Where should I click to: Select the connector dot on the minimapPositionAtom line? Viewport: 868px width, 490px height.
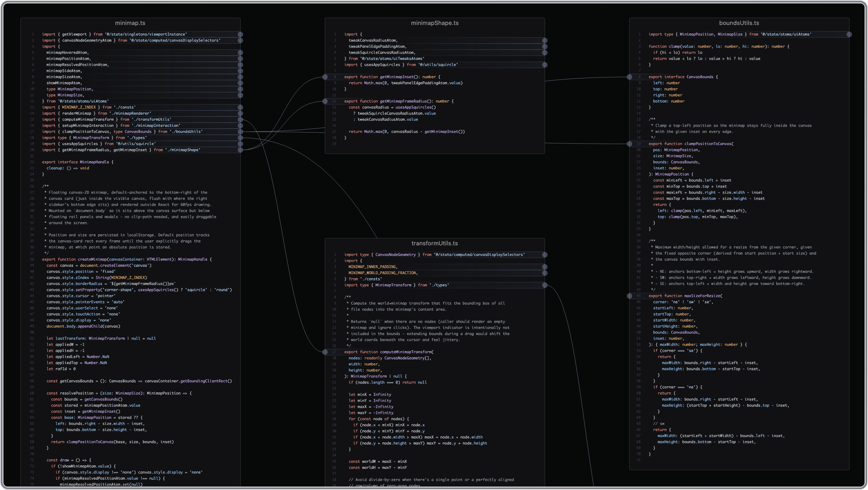[240, 59]
